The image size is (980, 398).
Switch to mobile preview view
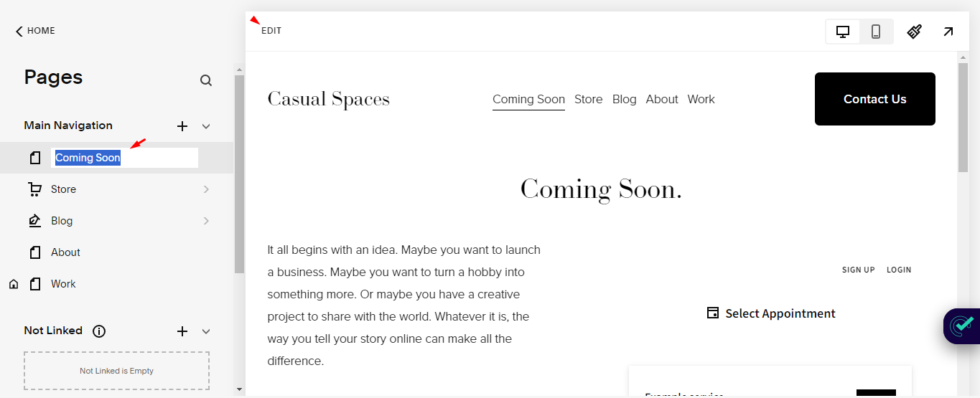click(x=876, y=32)
